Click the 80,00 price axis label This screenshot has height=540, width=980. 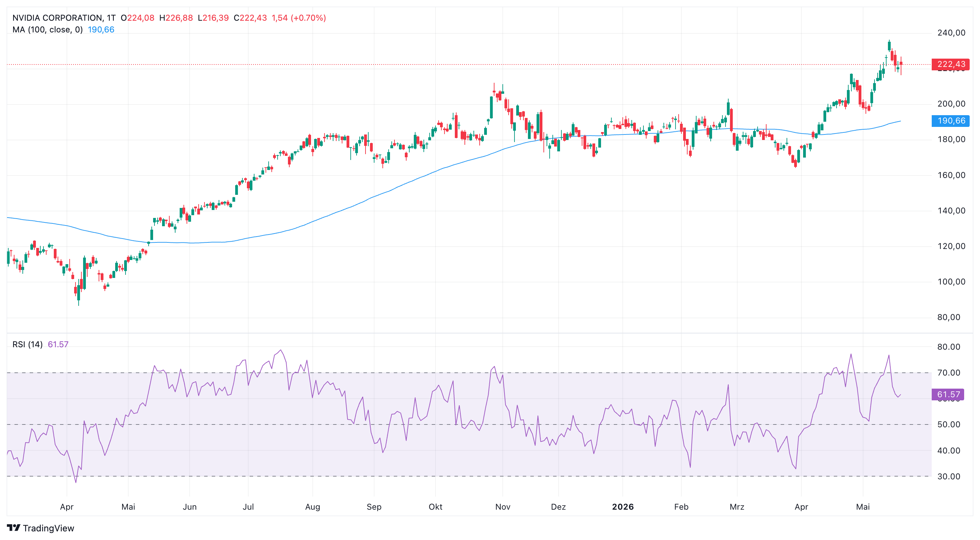(x=949, y=317)
